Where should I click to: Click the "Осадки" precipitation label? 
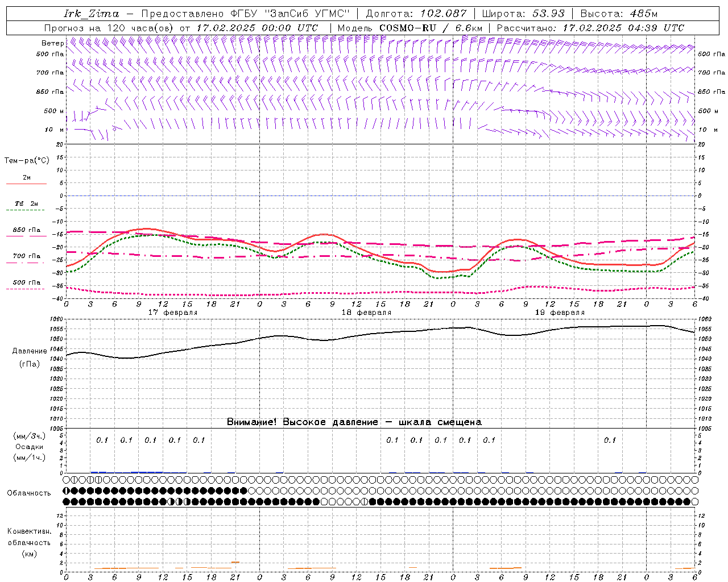click(30, 447)
